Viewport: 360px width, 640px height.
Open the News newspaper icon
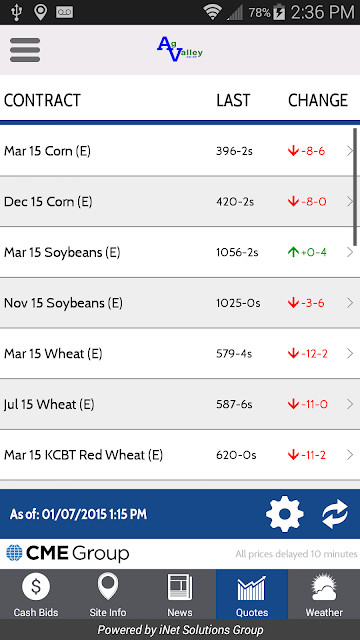pos(180,587)
